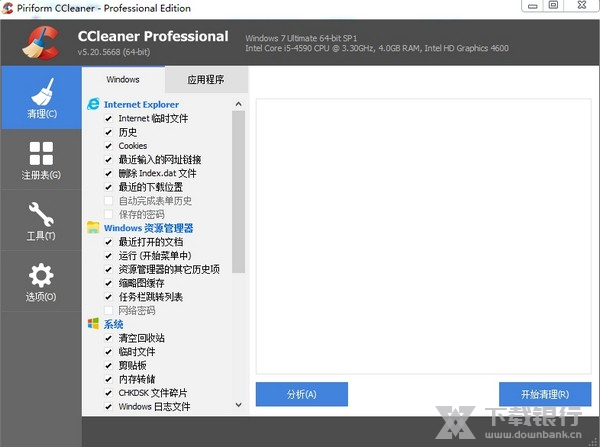Click the CCleaner Professional title text

(x=153, y=36)
